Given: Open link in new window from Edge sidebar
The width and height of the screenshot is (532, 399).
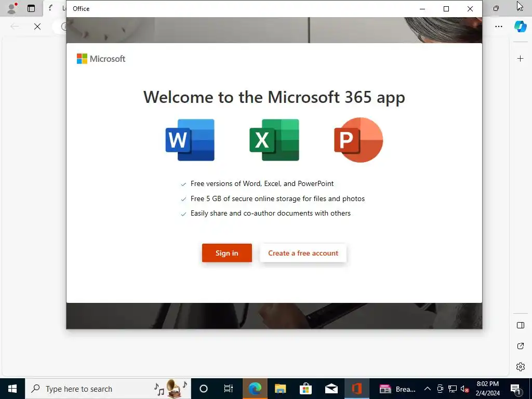Looking at the screenshot, I should pos(521,346).
